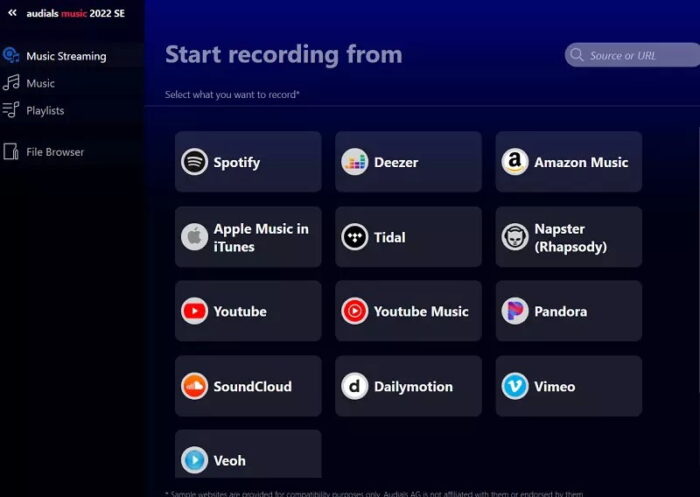This screenshot has width=700, height=497.
Task: Click the Deezer logo icon
Action: click(354, 162)
